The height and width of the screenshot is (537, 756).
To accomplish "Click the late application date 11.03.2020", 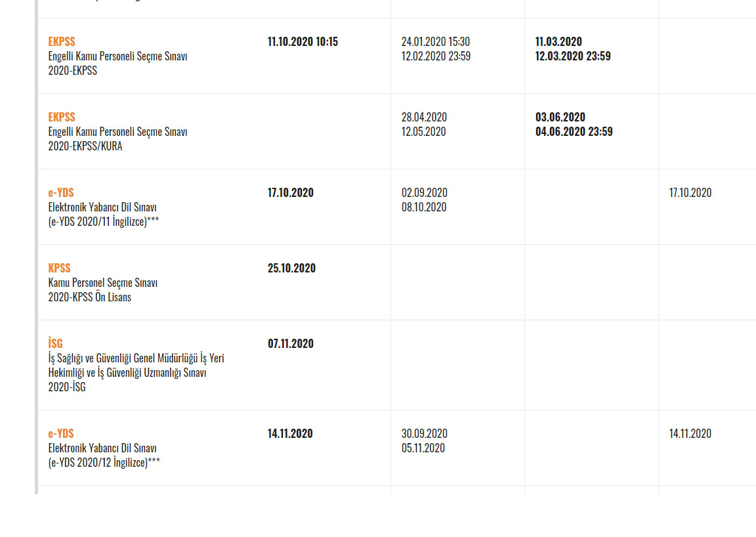I will point(558,41).
